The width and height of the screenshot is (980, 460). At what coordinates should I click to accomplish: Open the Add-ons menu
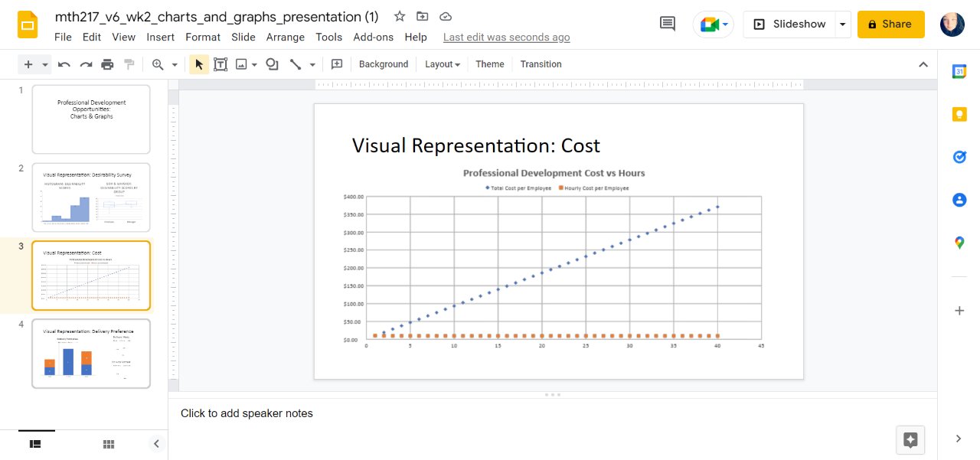click(373, 37)
